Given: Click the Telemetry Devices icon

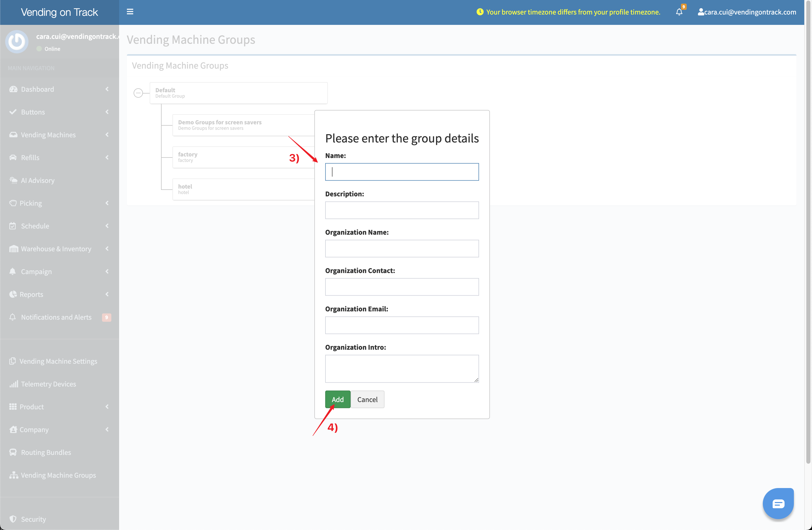Looking at the screenshot, I should (x=13, y=383).
